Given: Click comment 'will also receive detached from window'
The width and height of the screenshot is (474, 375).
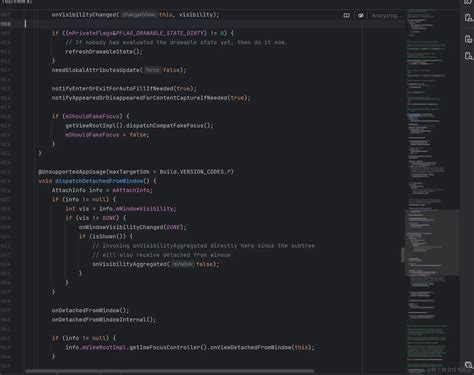Looking at the screenshot, I should pos(161,255).
